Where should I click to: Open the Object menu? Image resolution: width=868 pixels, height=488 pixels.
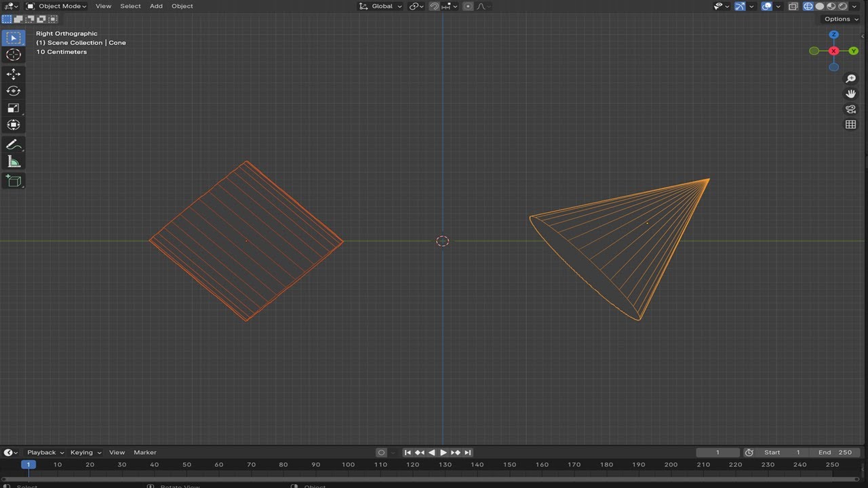click(182, 6)
